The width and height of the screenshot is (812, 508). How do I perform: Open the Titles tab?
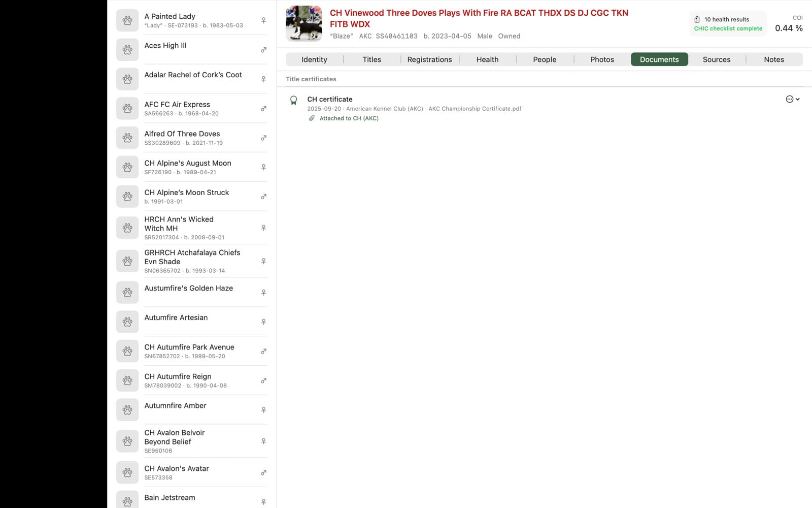pos(371,59)
